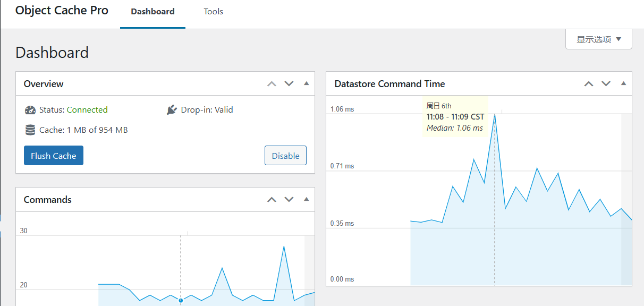
Task: Click the 1.06 ms peak on Datastore chart
Action: (495, 114)
